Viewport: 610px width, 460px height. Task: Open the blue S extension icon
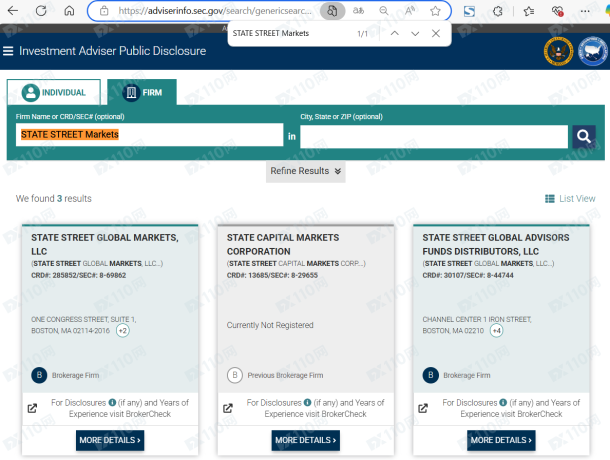click(x=470, y=11)
